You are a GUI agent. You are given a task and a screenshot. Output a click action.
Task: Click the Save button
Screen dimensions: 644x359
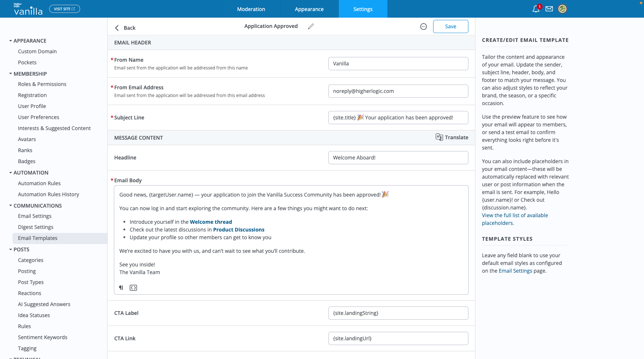[x=450, y=26]
